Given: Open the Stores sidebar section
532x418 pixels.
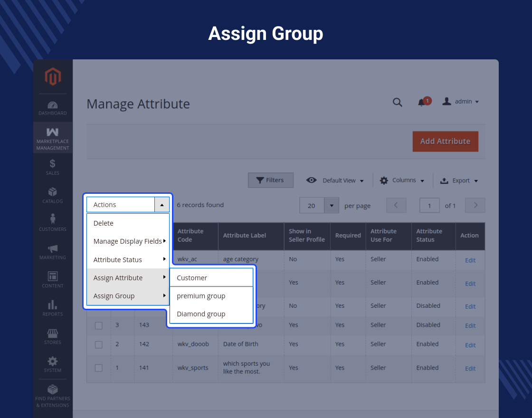Looking at the screenshot, I should pyautogui.click(x=53, y=336).
